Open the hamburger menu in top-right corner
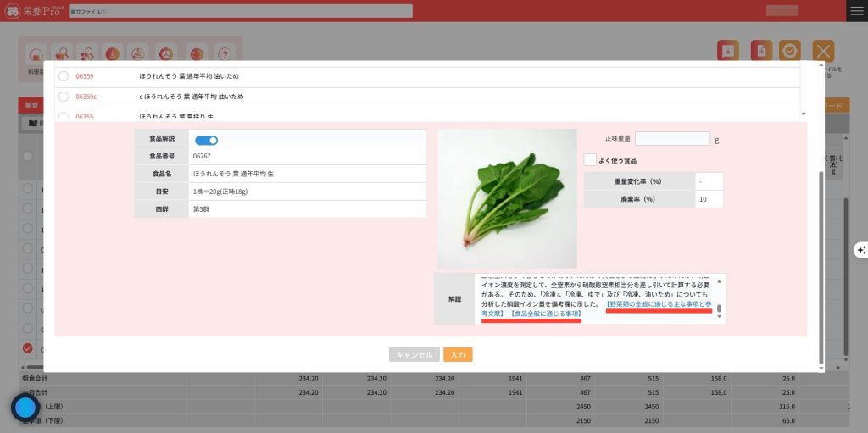The image size is (868, 433). click(857, 10)
